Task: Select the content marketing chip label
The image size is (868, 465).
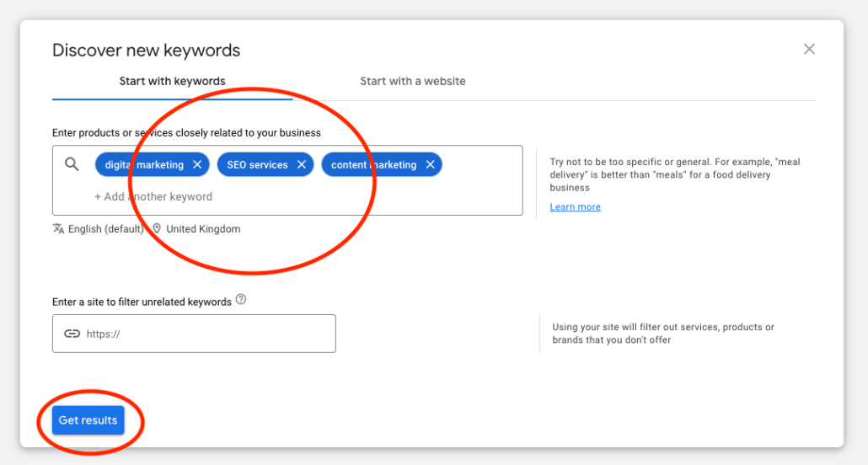Action: click(373, 165)
